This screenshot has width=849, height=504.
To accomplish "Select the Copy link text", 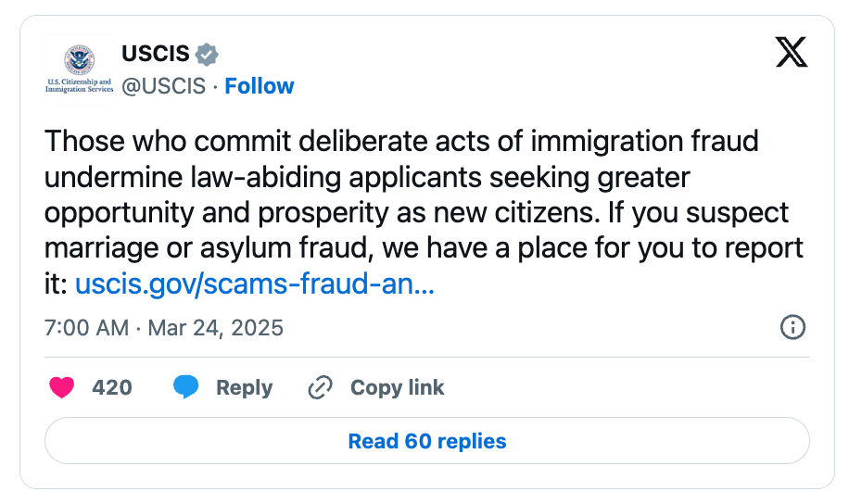I will (x=397, y=387).
